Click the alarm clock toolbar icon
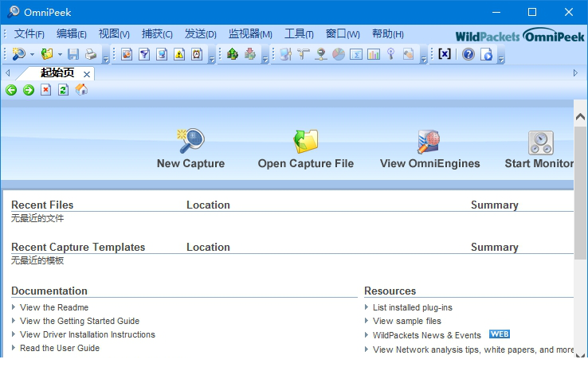 pyautogui.click(x=197, y=54)
